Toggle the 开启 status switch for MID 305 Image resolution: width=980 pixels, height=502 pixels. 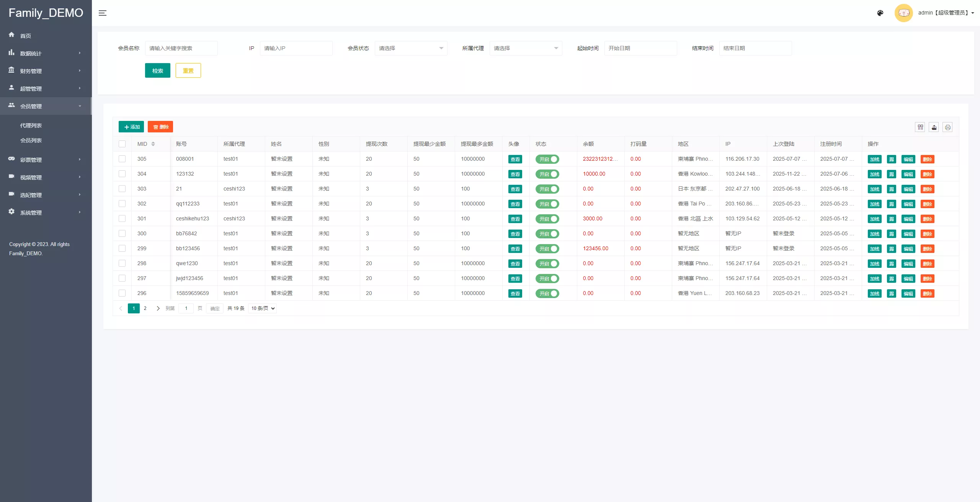pyautogui.click(x=547, y=159)
